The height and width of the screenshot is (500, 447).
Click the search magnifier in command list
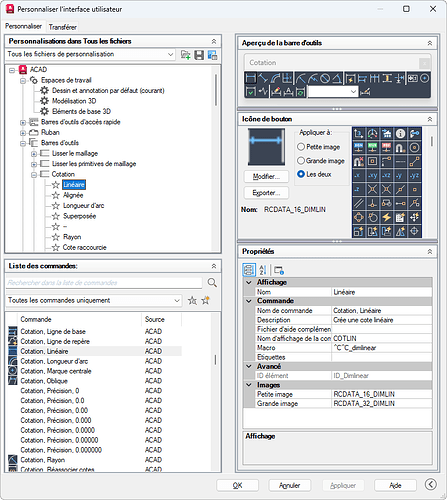click(x=212, y=283)
